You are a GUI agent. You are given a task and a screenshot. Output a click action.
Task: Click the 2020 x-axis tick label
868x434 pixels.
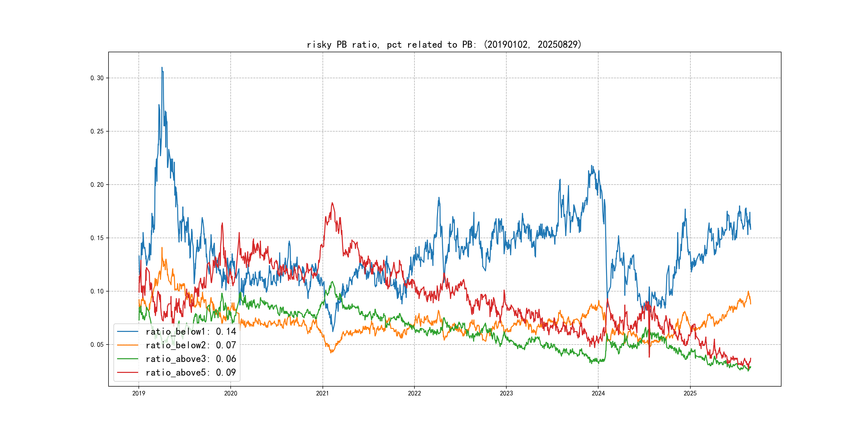(230, 393)
